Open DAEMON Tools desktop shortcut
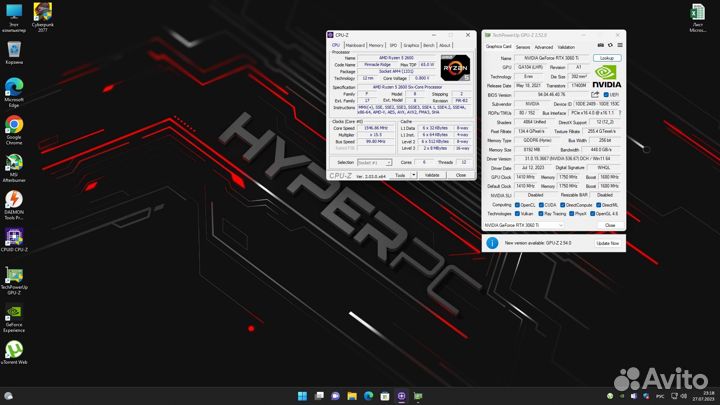This screenshot has width=720, height=405. tap(14, 205)
